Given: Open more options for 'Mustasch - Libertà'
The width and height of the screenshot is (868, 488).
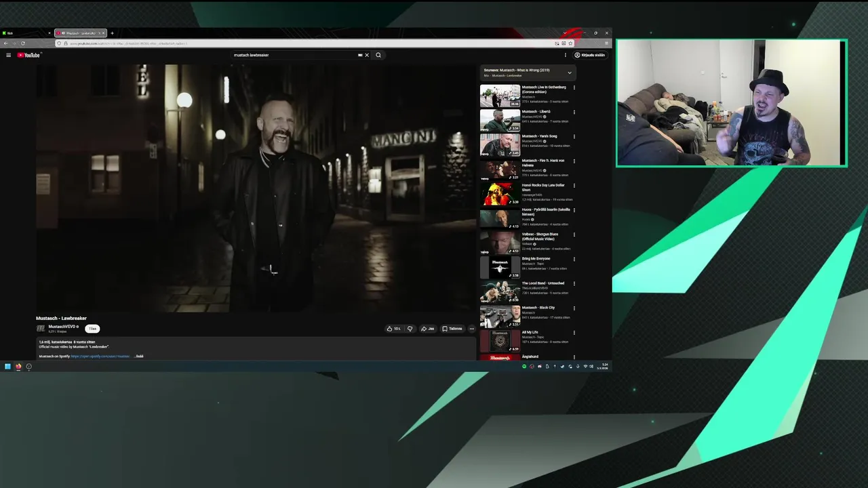Looking at the screenshot, I should click(574, 112).
